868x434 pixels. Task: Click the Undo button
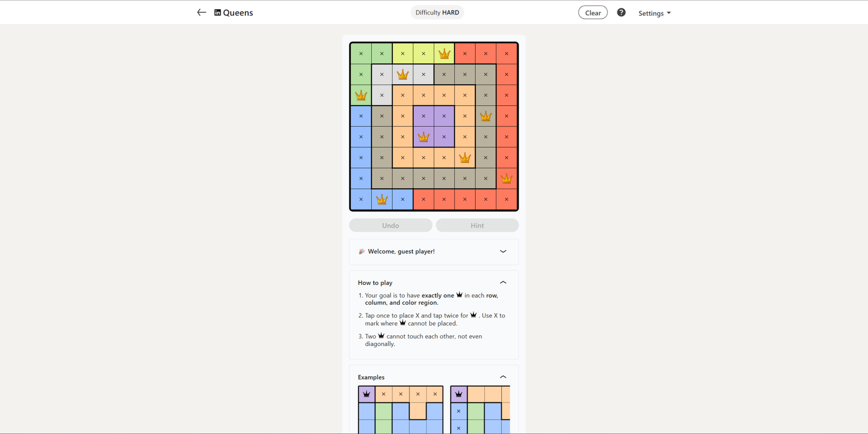391,225
